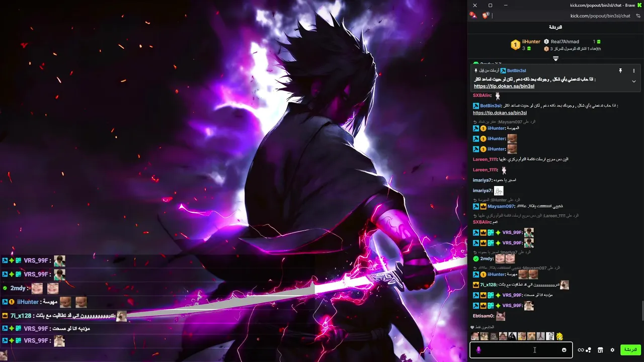Click the Brave Rewards triangle icon
The image size is (644, 362).
pos(473,16)
